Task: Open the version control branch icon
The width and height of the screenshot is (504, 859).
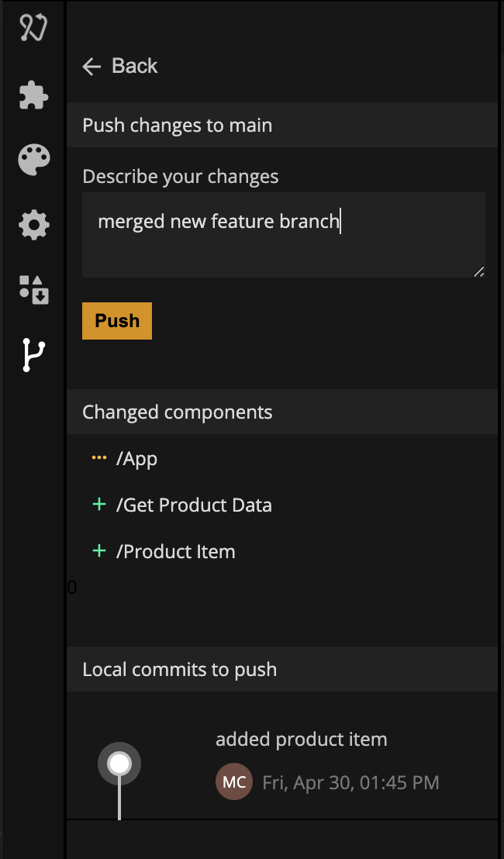Action: click(x=33, y=355)
